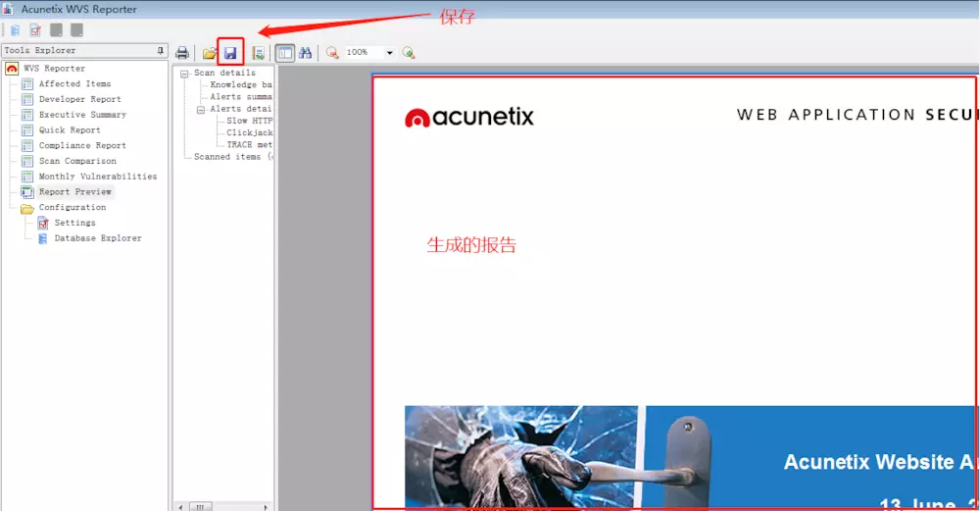980x511 pixels.
Task: Select Alerts summary outline entry
Action: (x=241, y=97)
